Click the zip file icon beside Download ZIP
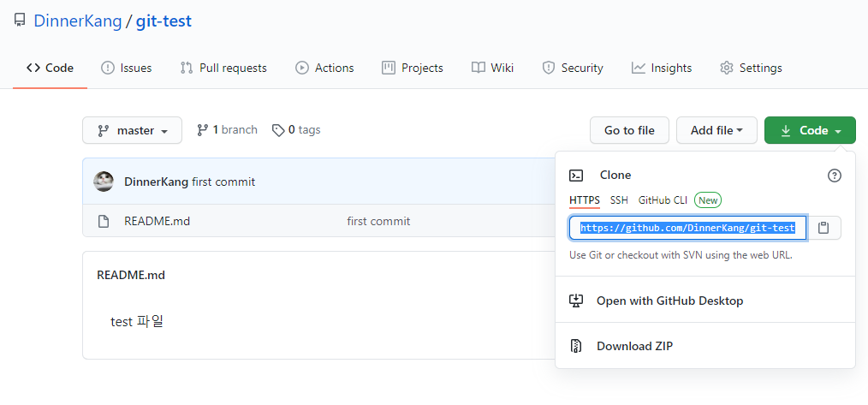The image size is (868, 405). pos(576,346)
